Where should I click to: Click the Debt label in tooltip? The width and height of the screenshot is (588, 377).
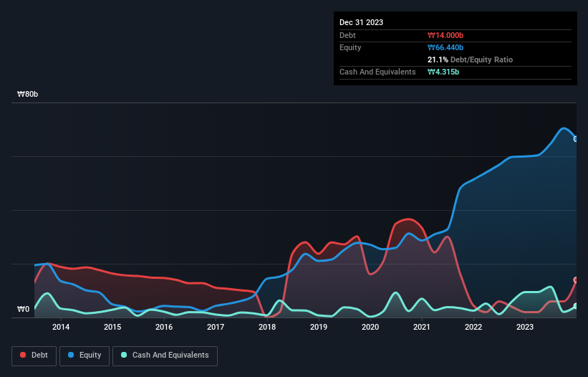(347, 35)
